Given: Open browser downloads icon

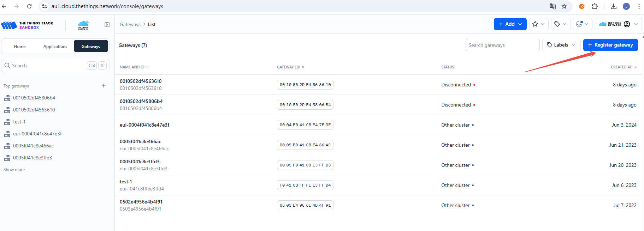Looking at the screenshot, I should (614, 6).
